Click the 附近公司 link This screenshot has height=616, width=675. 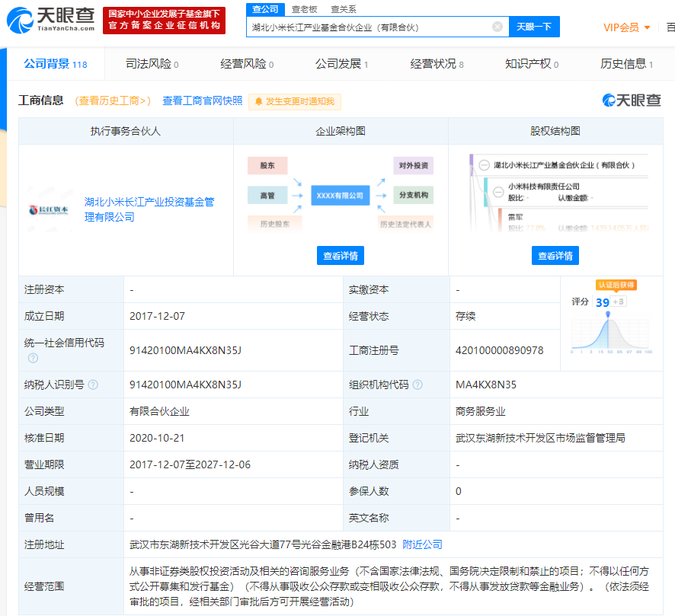click(x=422, y=544)
